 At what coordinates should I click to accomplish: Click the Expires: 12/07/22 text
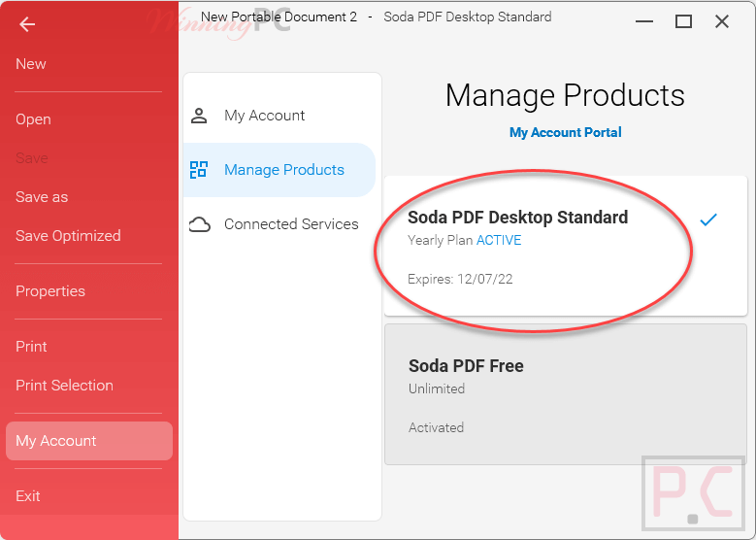coord(460,279)
